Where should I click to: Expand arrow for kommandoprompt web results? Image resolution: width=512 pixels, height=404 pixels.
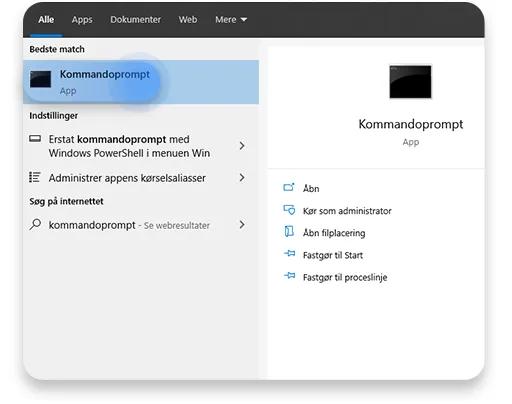click(x=242, y=225)
